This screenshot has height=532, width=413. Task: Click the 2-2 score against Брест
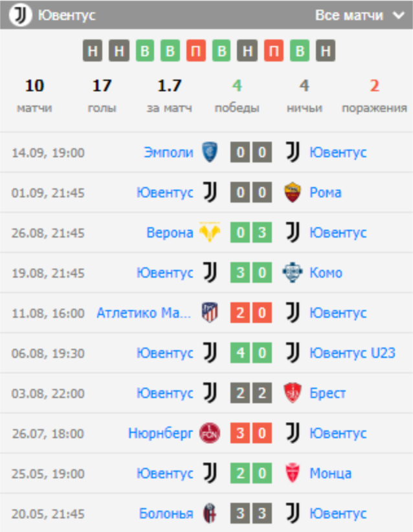(x=251, y=393)
